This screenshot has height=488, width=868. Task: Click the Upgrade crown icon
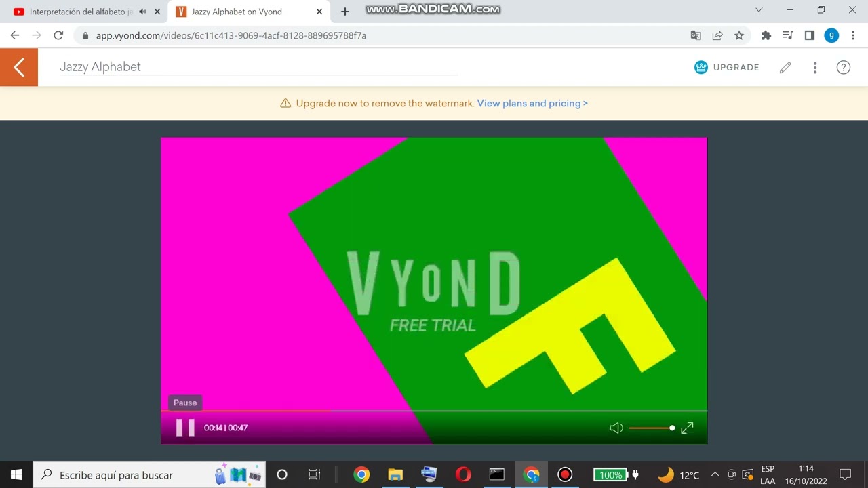[701, 67]
